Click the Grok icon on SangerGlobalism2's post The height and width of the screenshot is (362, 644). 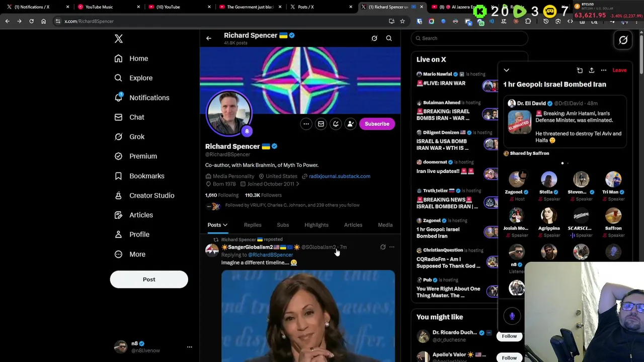[383, 247]
